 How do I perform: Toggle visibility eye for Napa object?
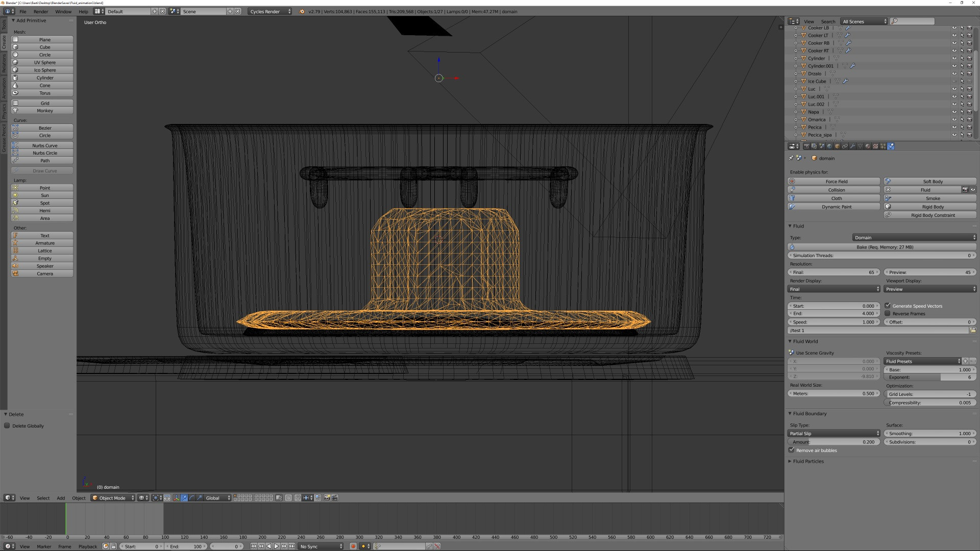[954, 112]
